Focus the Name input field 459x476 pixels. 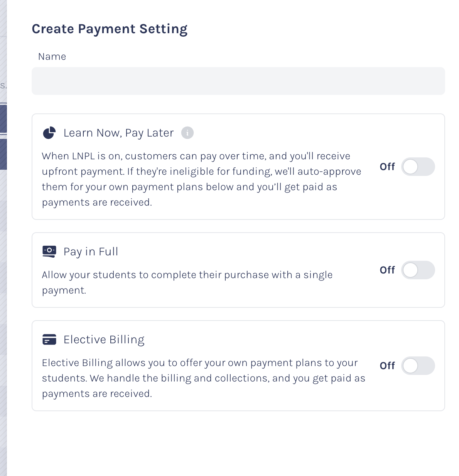(238, 81)
